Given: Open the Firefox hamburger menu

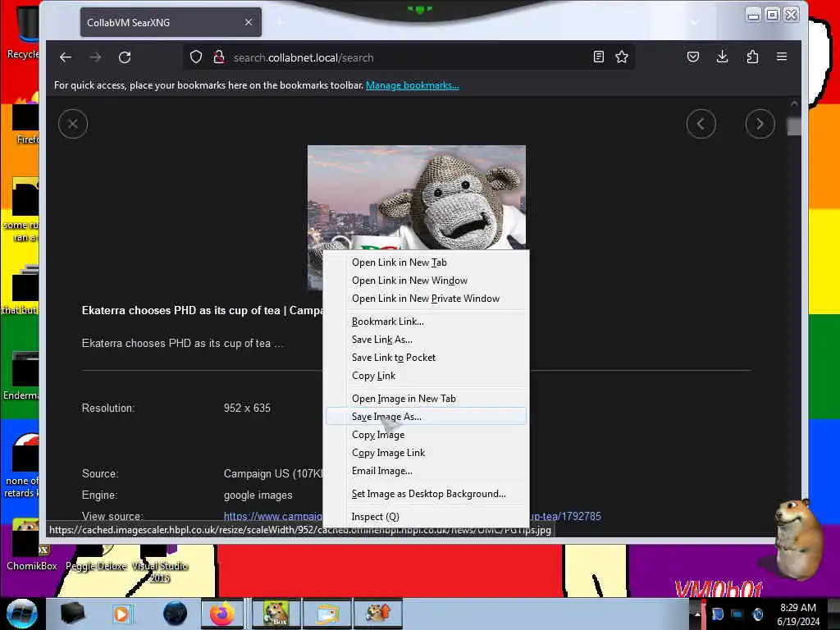Looking at the screenshot, I should 782,57.
